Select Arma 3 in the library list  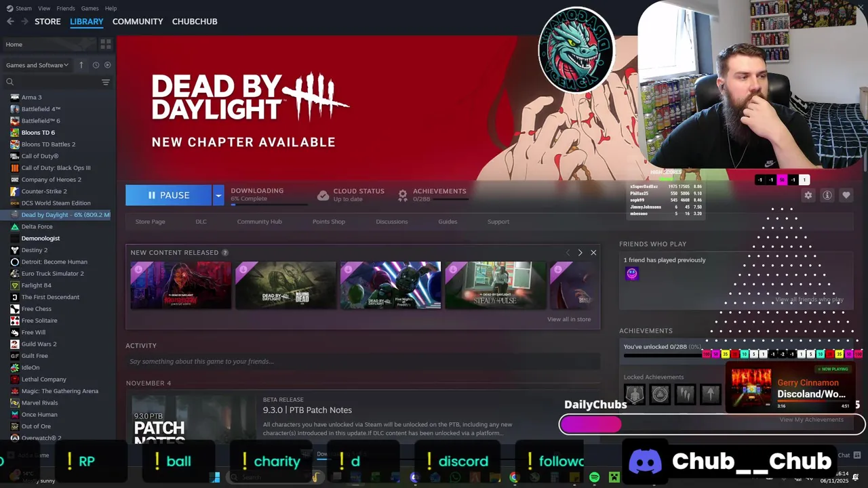point(31,97)
